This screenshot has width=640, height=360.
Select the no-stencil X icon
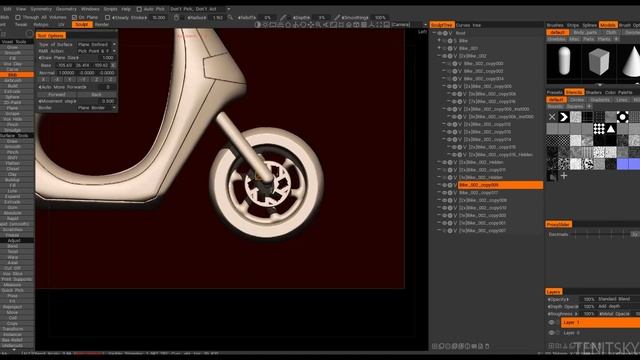(x=552, y=117)
